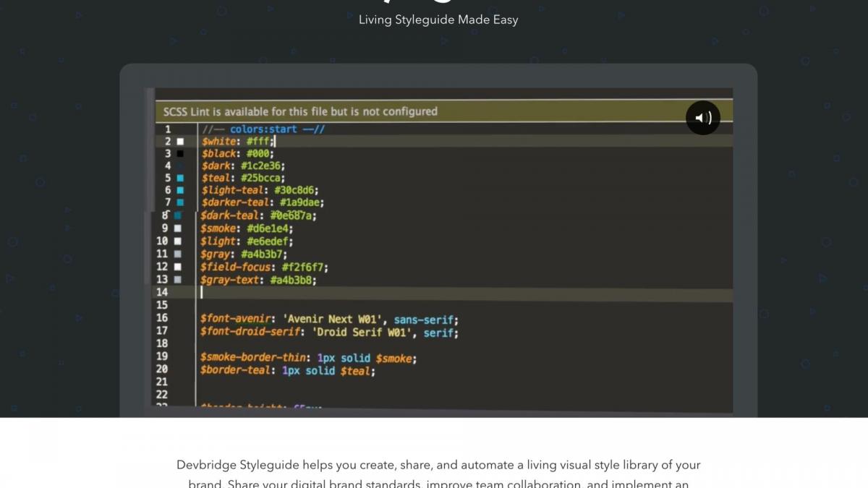868x488 pixels.
Task: Toggle the video sound speaker icon
Action: (703, 117)
